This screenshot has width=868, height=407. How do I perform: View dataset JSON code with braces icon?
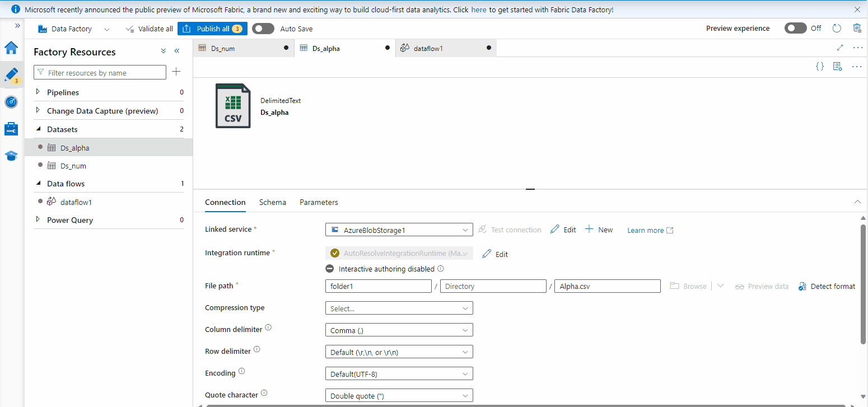click(820, 67)
